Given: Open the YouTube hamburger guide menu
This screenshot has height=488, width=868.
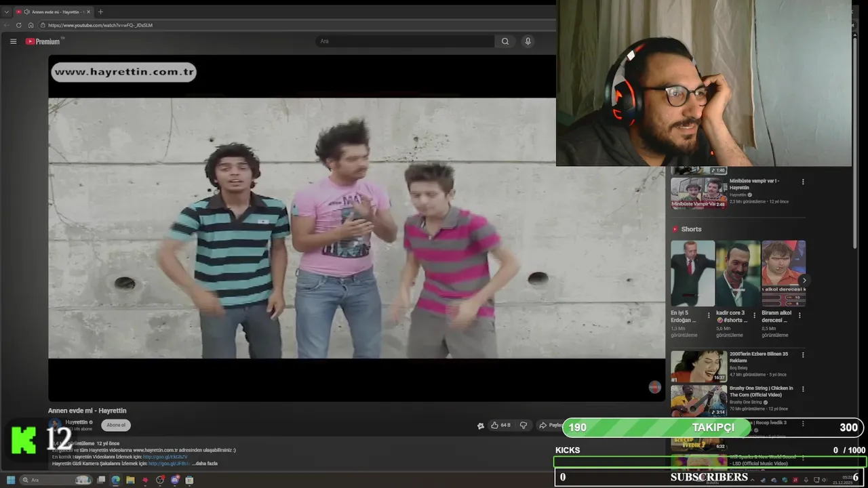Looking at the screenshot, I should coord(13,41).
